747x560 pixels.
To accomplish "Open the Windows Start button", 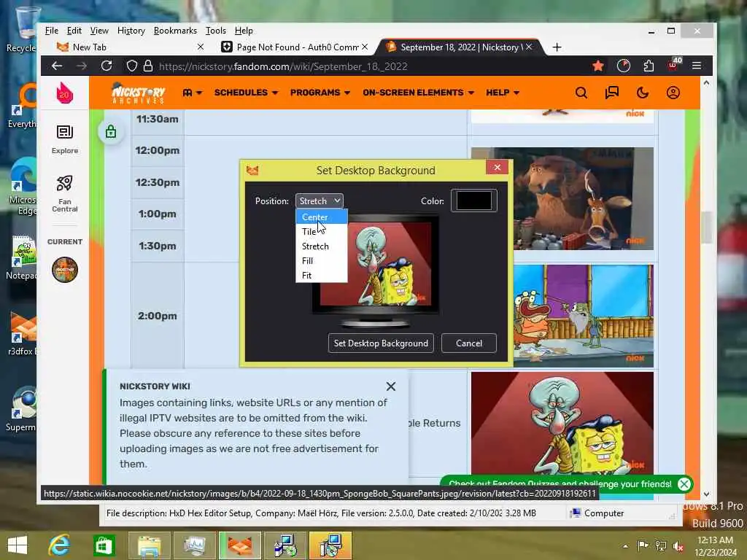I will click(18, 545).
